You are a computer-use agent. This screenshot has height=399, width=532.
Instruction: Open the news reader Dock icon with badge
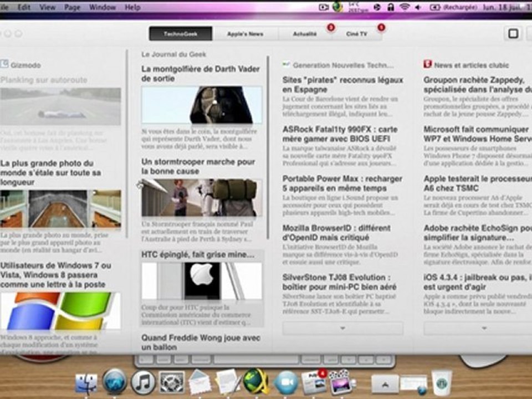pyautogui.click(x=314, y=382)
